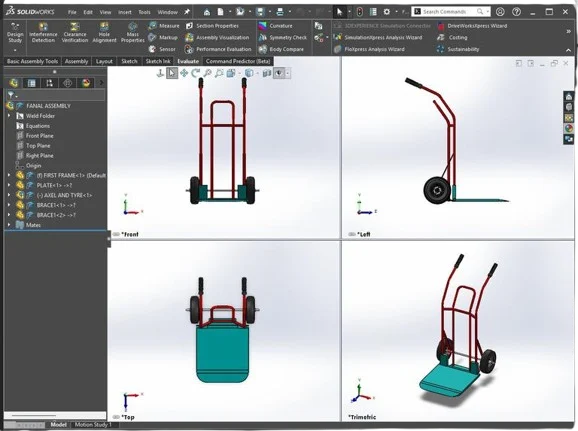Toggle the Select cursor tool in the title toolbar
578x431 pixels.
[340, 12]
